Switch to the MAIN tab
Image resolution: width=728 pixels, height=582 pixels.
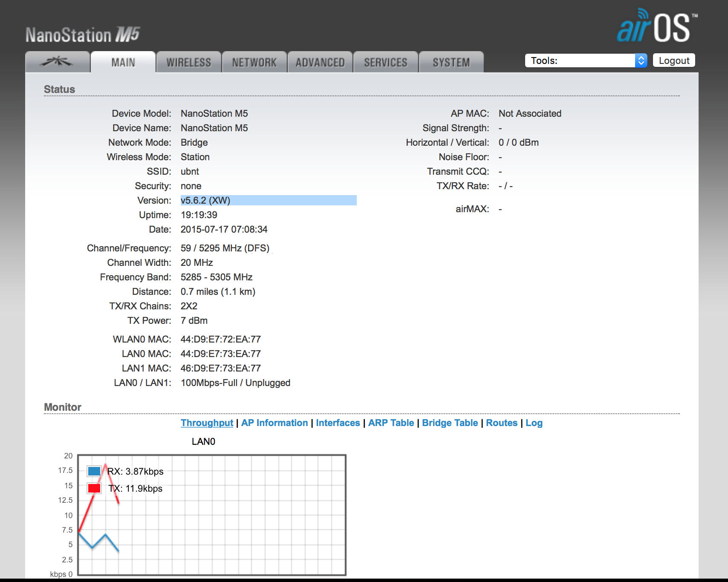pos(123,62)
